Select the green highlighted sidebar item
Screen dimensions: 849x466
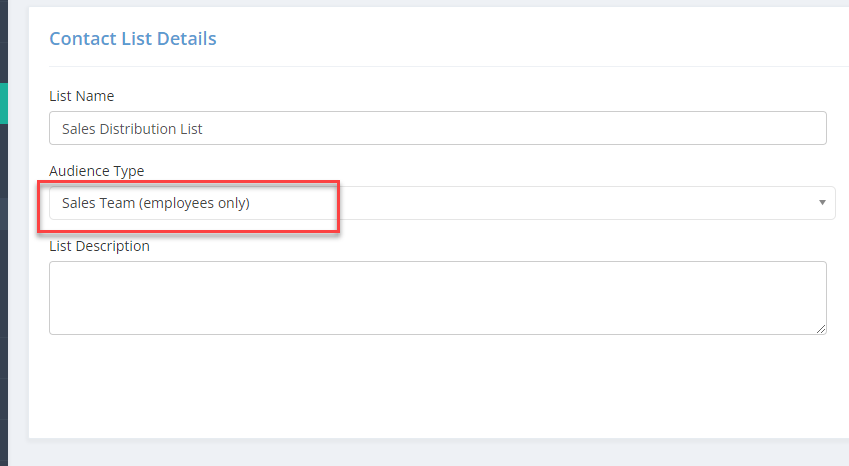click(4, 103)
